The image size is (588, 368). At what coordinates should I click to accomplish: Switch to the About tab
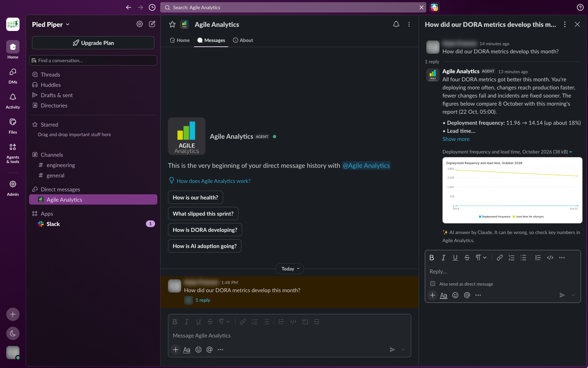click(x=243, y=40)
